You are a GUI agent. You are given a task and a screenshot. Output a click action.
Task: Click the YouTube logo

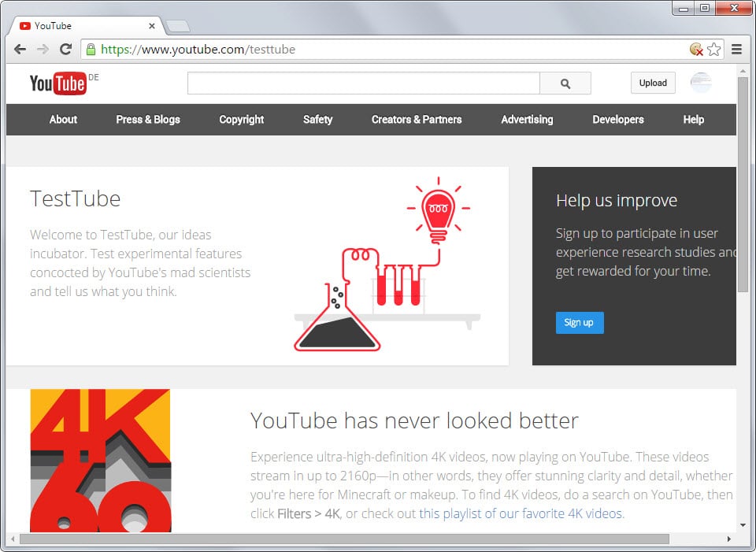[58, 83]
